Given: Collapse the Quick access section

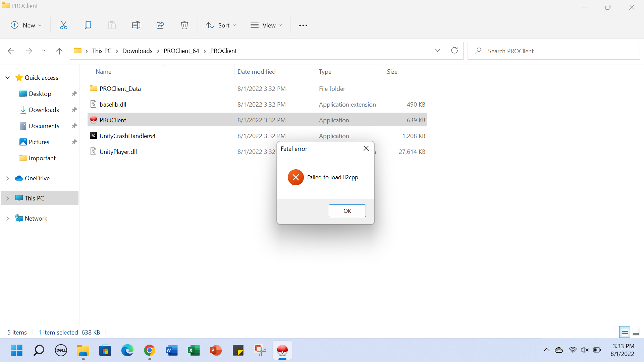Looking at the screenshot, I should (x=7, y=78).
